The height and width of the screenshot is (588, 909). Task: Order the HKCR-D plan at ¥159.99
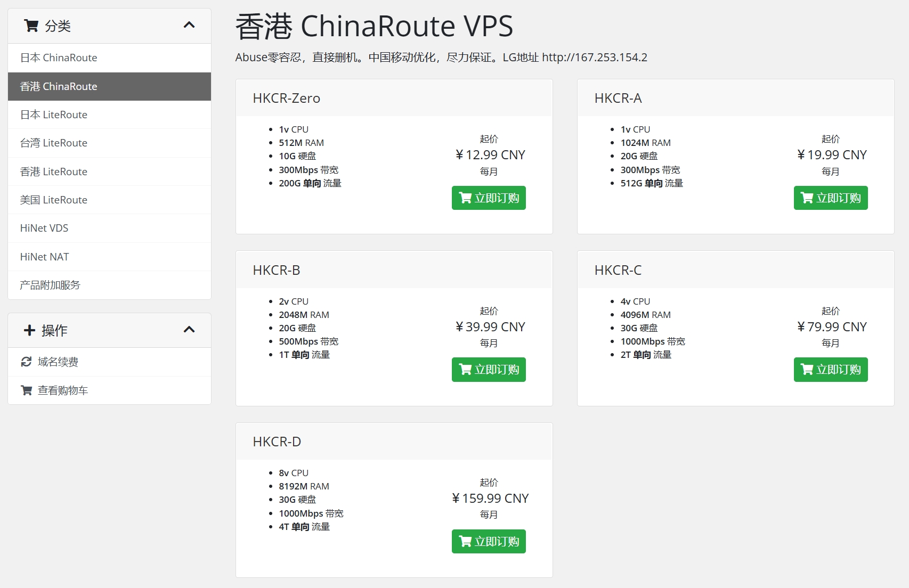489,542
